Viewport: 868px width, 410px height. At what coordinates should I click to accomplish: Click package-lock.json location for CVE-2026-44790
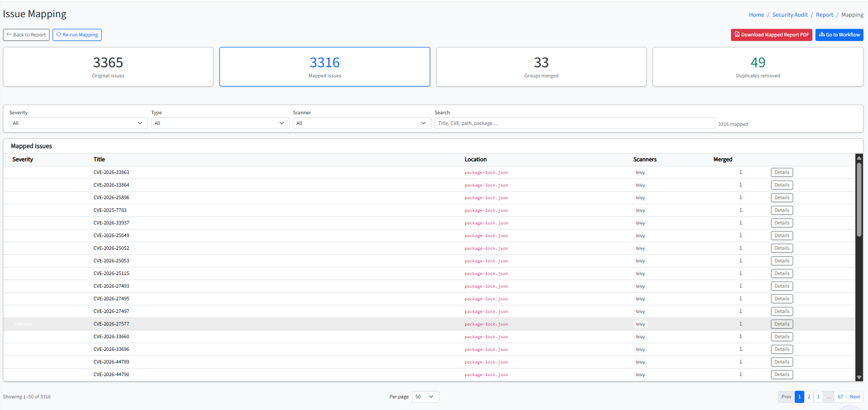pyautogui.click(x=486, y=375)
